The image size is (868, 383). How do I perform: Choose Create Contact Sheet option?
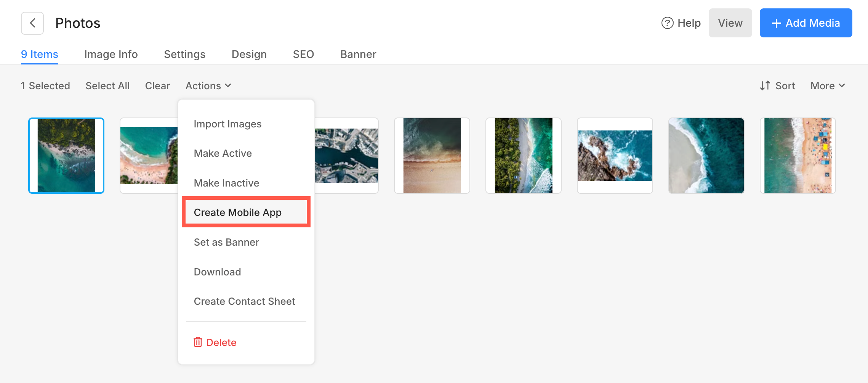point(244,301)
